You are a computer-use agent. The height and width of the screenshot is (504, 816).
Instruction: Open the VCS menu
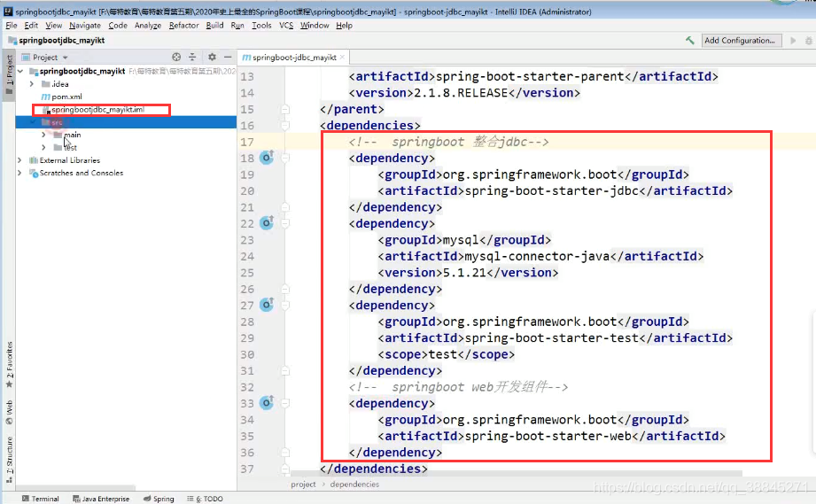(x=286, y=25)
